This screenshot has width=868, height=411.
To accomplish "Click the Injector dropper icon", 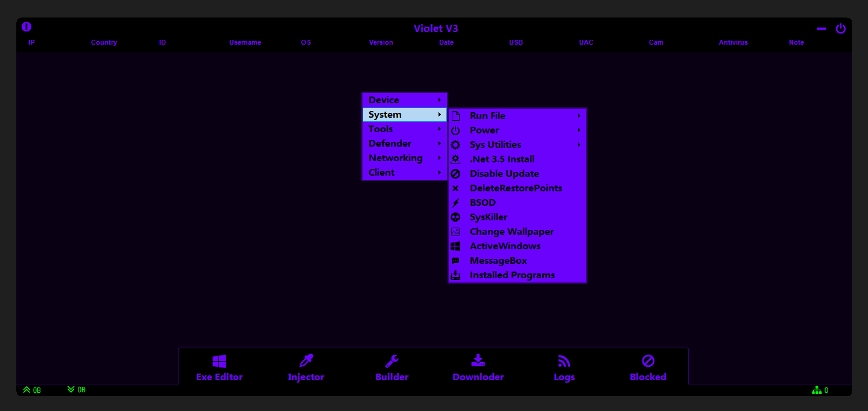I will [x=306, y=361].
